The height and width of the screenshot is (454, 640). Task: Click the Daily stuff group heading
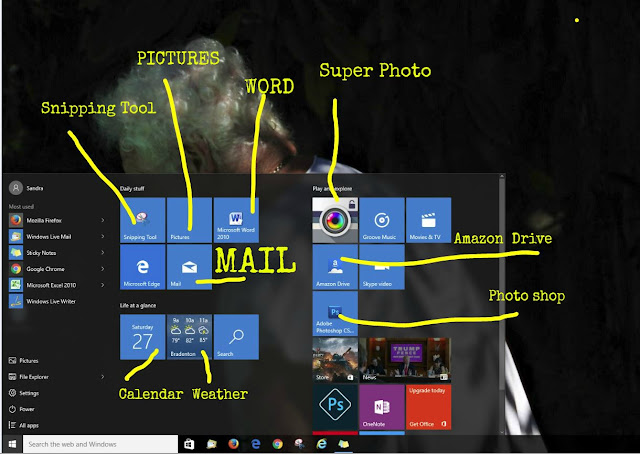132,189
